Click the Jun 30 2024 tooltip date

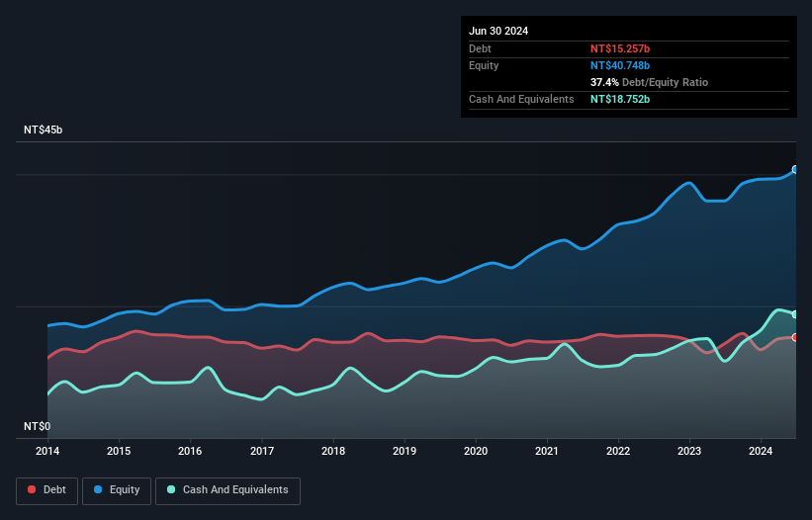coord(498,31)
